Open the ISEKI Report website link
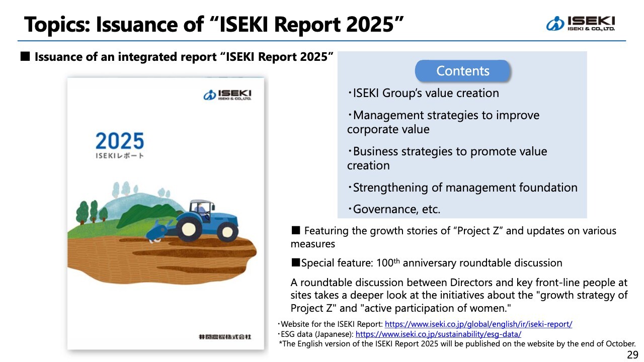 [x=478, y=324]
